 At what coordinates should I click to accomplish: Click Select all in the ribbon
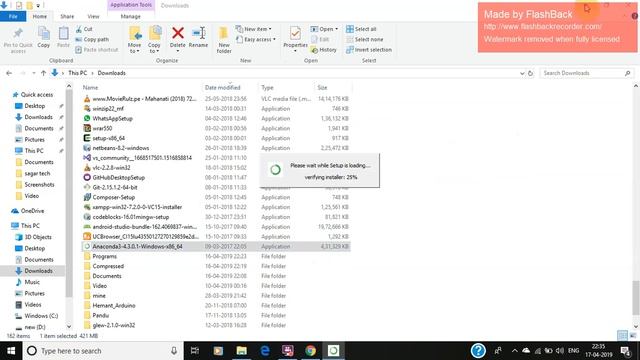pos(361,29)
